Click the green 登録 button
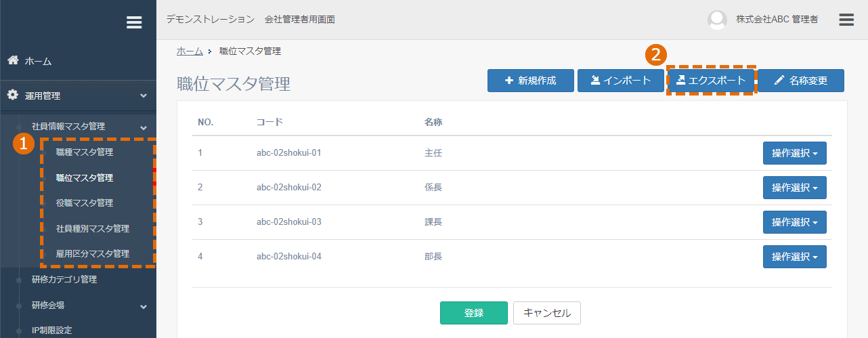This screenshot has height=338, width=868. tap(474, 313)
